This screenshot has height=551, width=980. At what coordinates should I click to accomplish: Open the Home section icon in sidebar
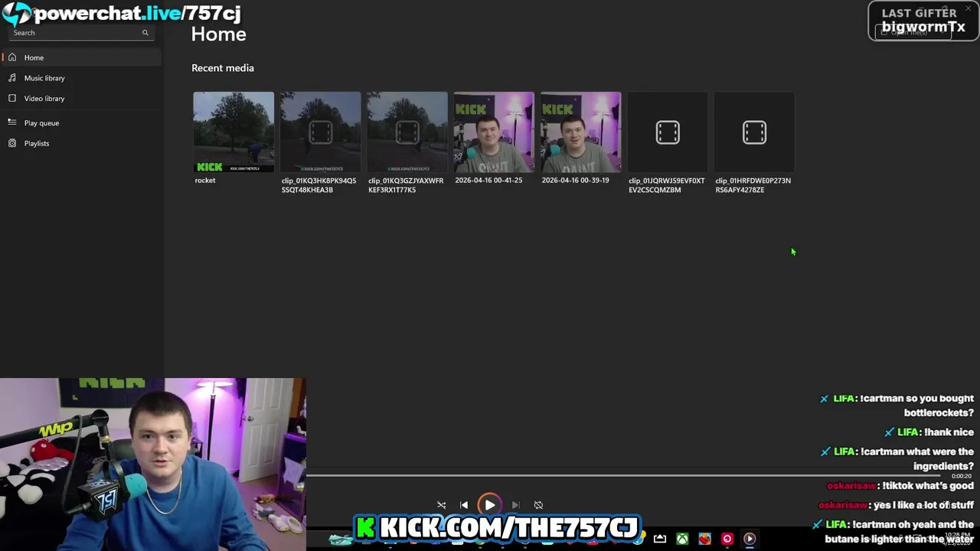(x=11, y=57)
